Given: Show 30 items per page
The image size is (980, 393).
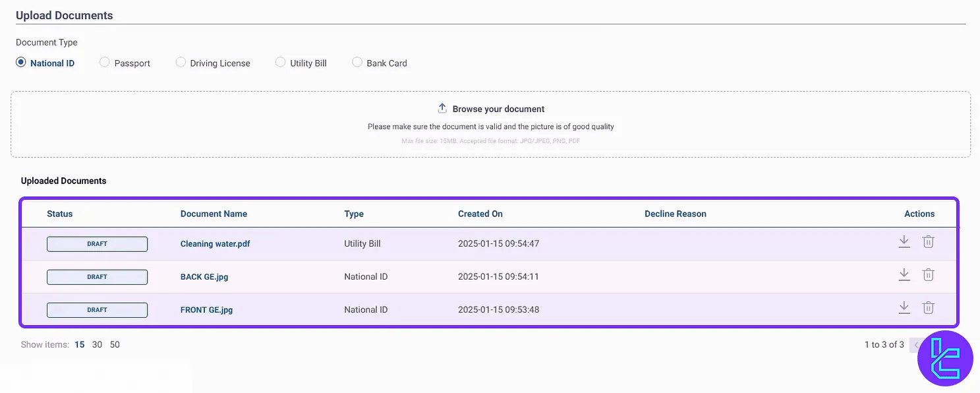Looking at the screenshot, I should click(x=97, y=344).
